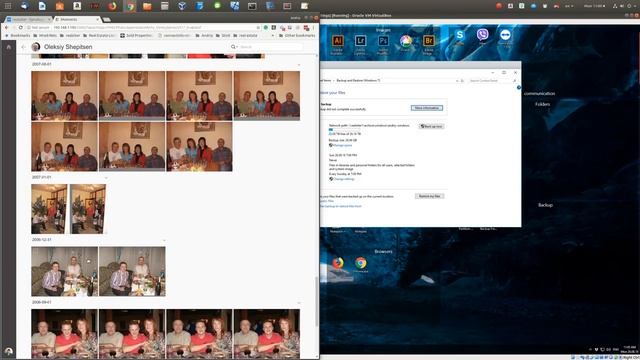The image size is (640, 360).
Task: Click the photo app Search field
Action: point(267,47)
